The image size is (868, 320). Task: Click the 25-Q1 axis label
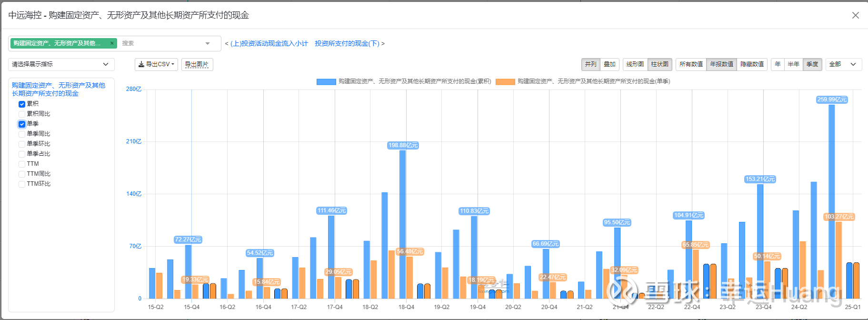[853, 307]
